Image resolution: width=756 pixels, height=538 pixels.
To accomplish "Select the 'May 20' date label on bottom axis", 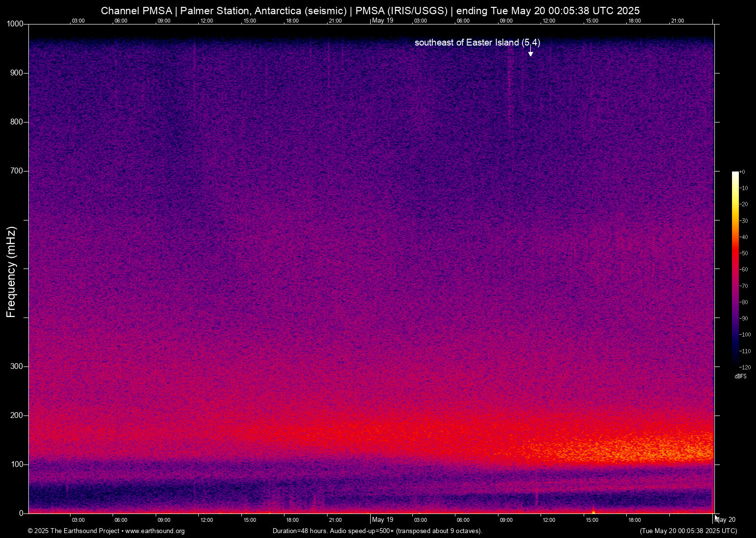I will [726, 520].
